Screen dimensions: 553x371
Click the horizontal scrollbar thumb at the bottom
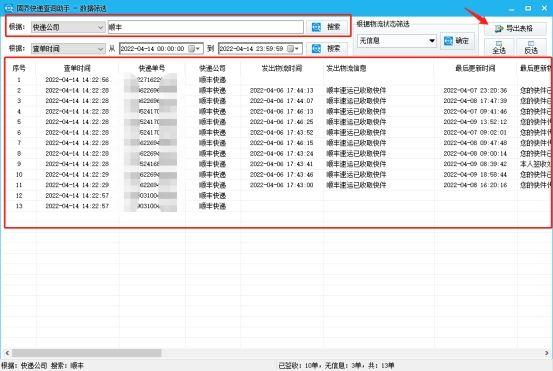pyautogui.click(x=87, y=353)
